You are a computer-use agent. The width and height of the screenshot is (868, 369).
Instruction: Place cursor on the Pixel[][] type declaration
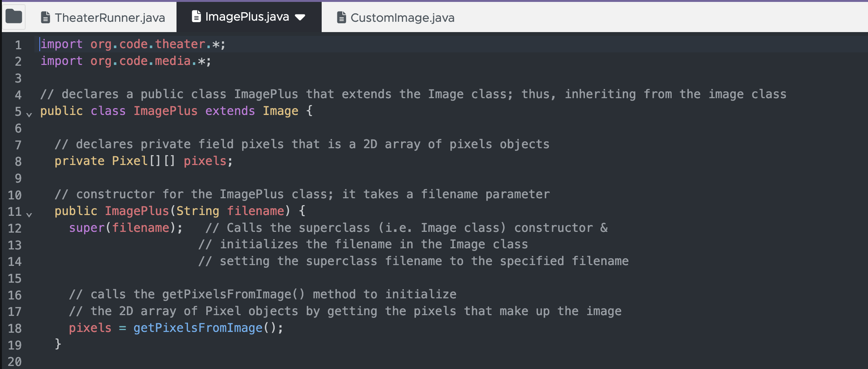[x=143, y=161]
